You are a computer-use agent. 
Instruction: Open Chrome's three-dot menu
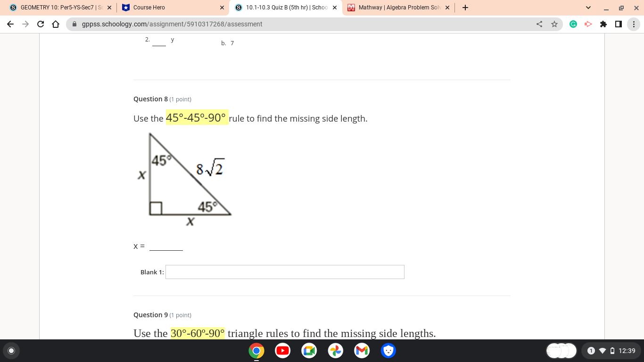tap(634, 24)
